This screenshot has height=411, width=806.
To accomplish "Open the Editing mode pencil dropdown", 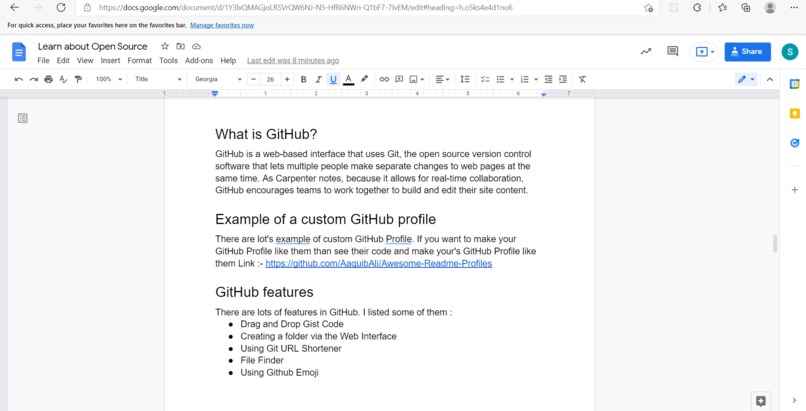I will pos(746,79).
